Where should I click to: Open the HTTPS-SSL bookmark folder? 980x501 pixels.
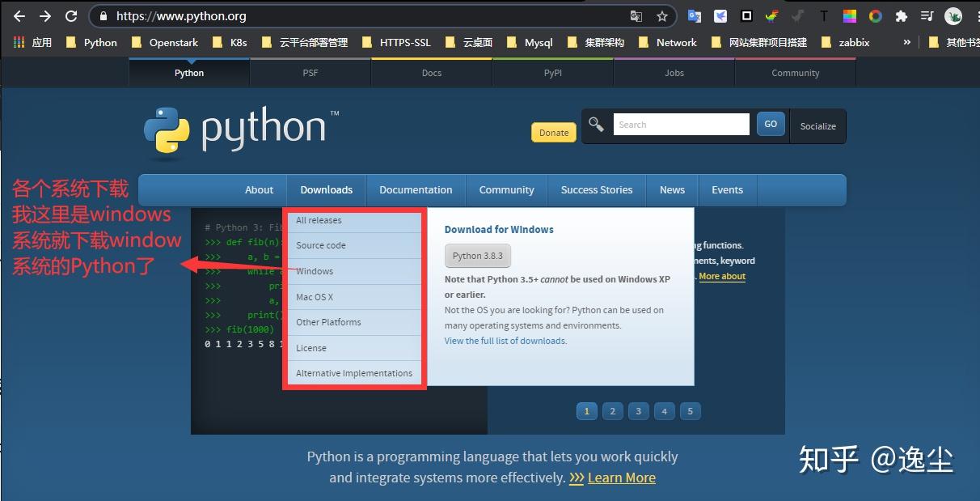396,42
